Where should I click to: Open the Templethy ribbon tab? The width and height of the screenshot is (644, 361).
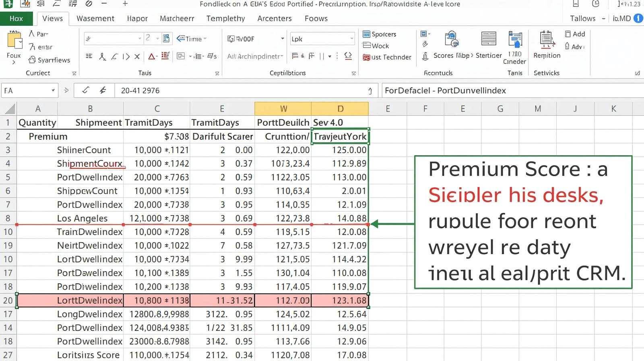225,19
